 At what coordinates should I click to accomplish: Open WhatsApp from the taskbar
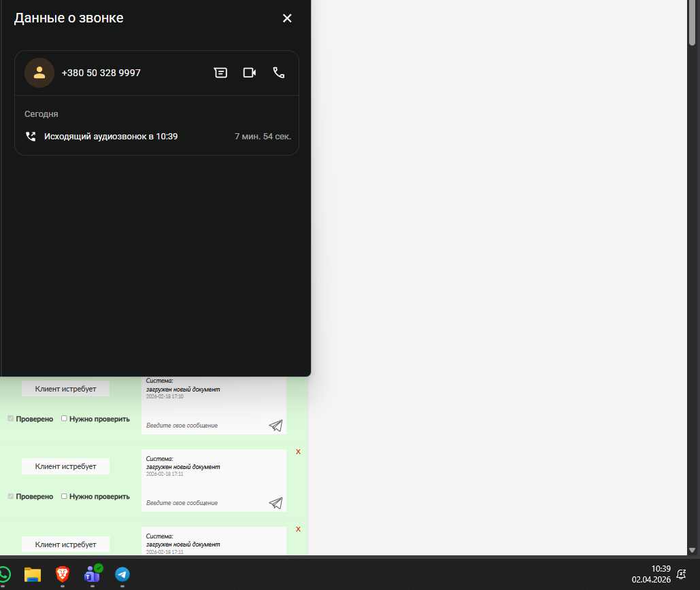pyautogui.click(x=4, y=574)
